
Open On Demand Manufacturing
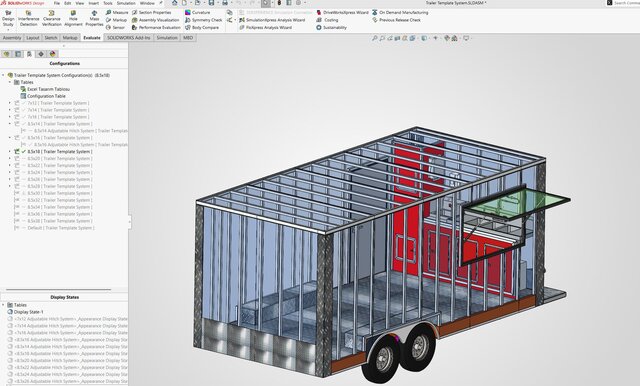[x=400, y=13]
